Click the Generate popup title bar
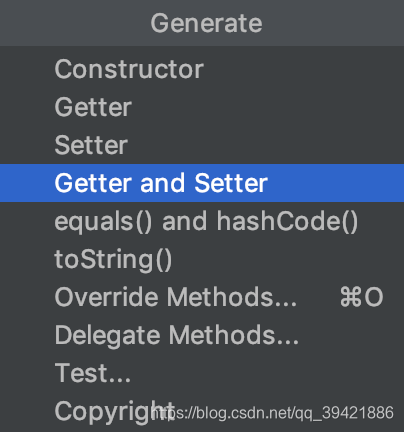 (x=202, y=23)
